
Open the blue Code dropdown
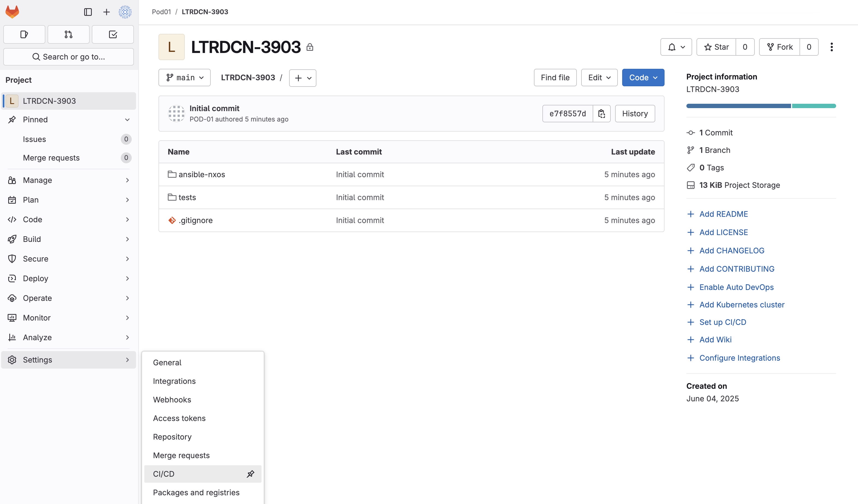tap(643, 78)
